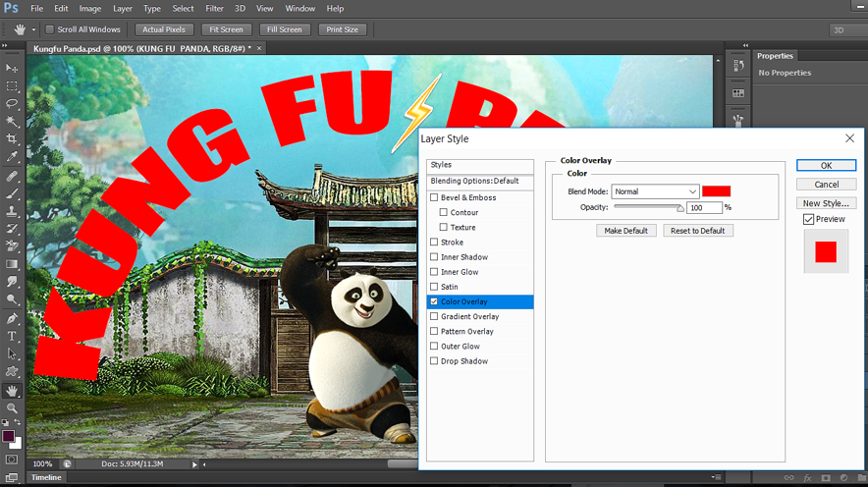This screenshot has width=868, height=487.
Task: Open the workspace 3D dropdown
Action: [847, 29]
